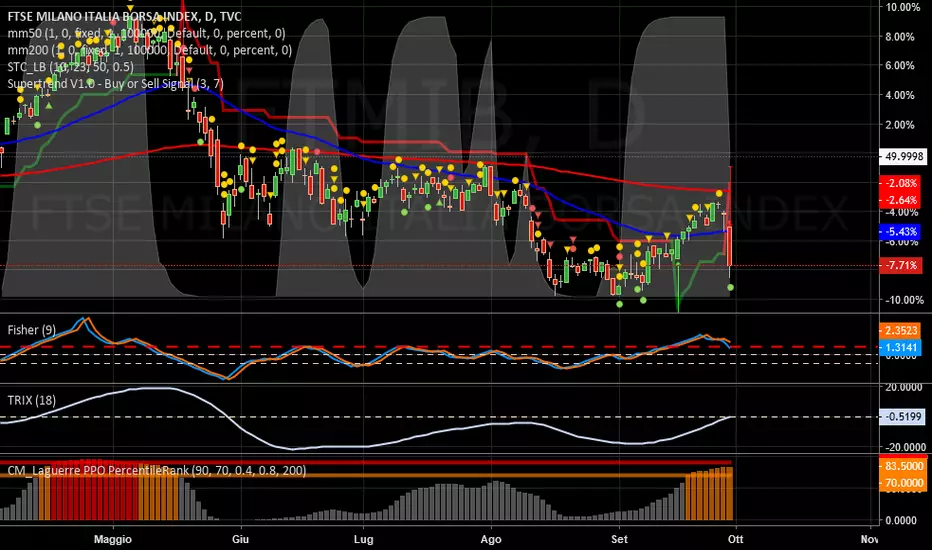Select the FTSE MILANO ITALIA BORSA INDEX title
The image size is (932, 550).
click(x=124, y=17)
